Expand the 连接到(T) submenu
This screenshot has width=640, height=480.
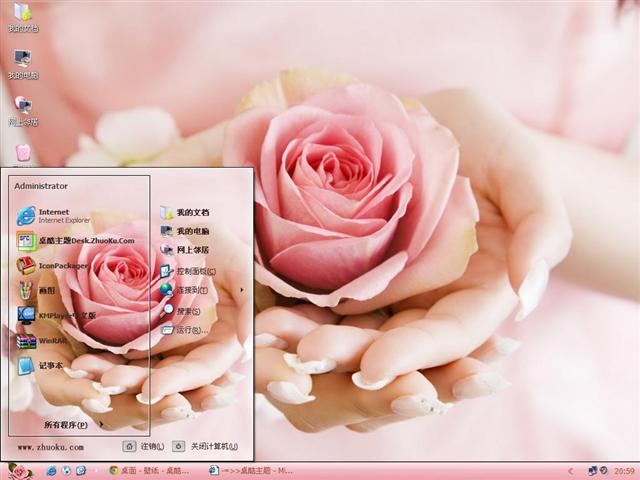coord(202,290)
